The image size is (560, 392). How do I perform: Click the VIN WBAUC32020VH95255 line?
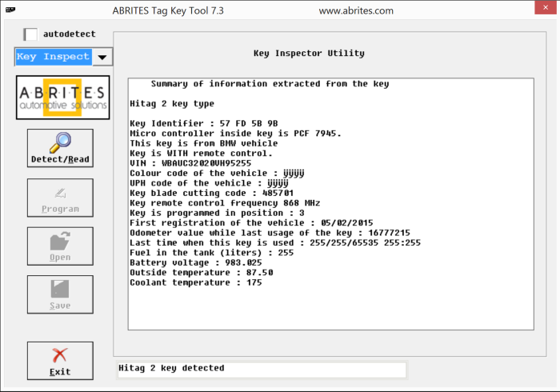(190, 163)
